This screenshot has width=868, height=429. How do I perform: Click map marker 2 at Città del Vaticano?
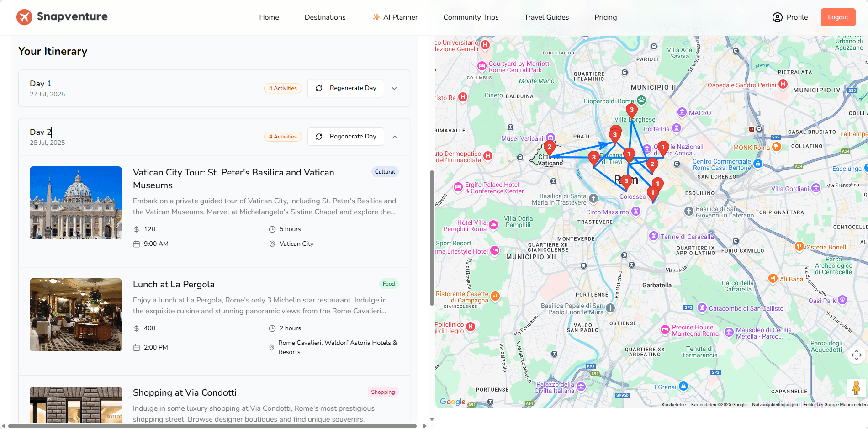point(550,149)
